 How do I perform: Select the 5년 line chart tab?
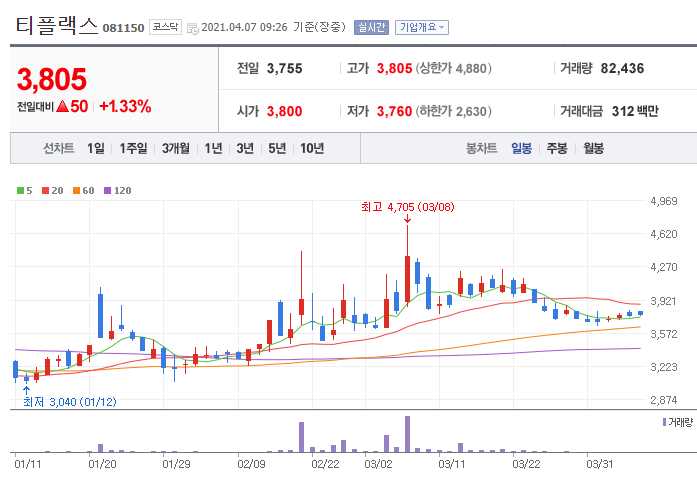coord(277,148)
